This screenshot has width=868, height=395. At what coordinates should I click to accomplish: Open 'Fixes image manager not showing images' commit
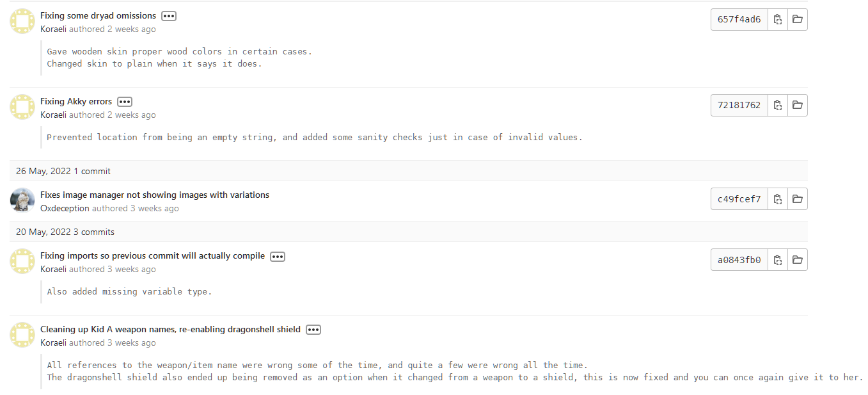(x=155, y=195)
